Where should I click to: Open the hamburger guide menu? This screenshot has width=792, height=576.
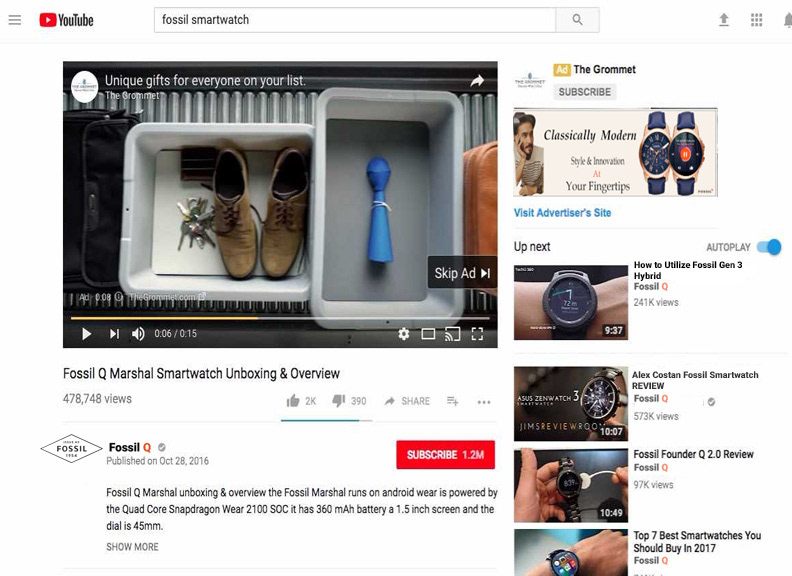(15, 20)
